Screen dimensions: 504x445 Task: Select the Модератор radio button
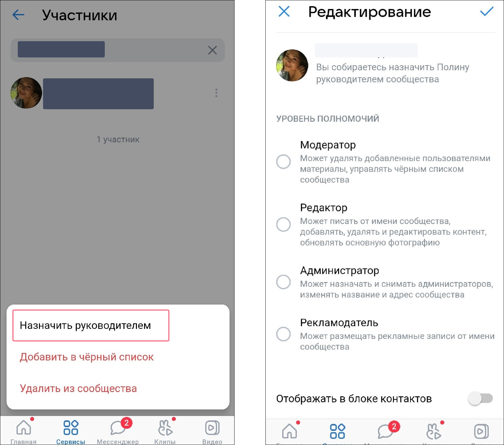pyautogui.click(x=283, y=162)
